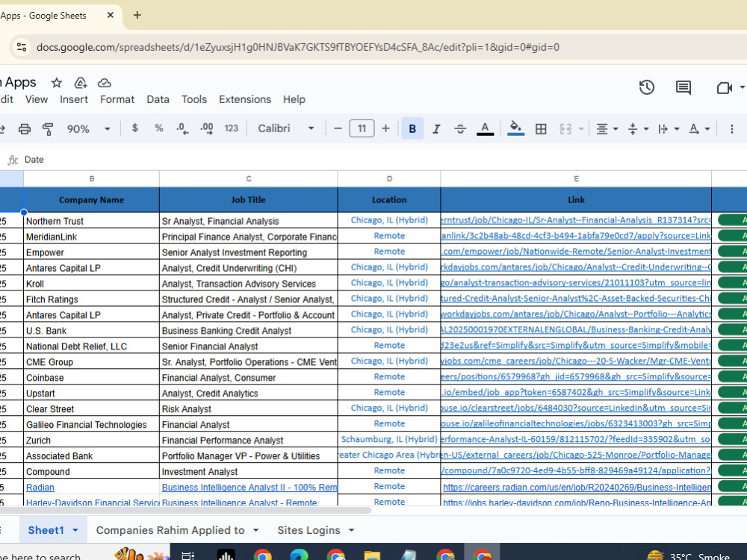Open version history clock icon
Viewport: 747px width, 560px height.
point(646,87)
